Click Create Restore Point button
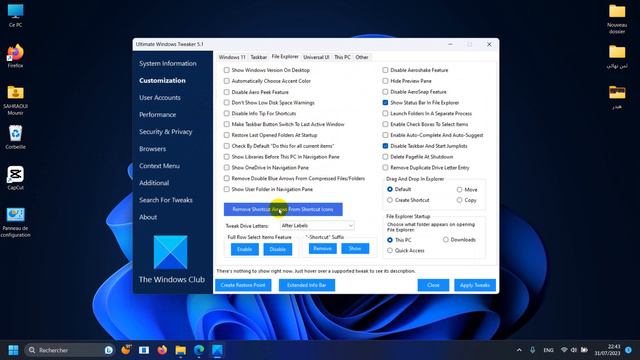Screen dimensions: 640x360 point(243,285)
